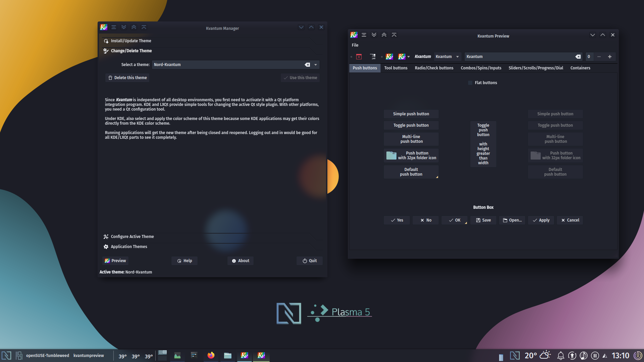This screenshot has height=362, width=644.
Task: Click double-up chevron in Kvantum Preview titlebar
Action: pos(384,35)
